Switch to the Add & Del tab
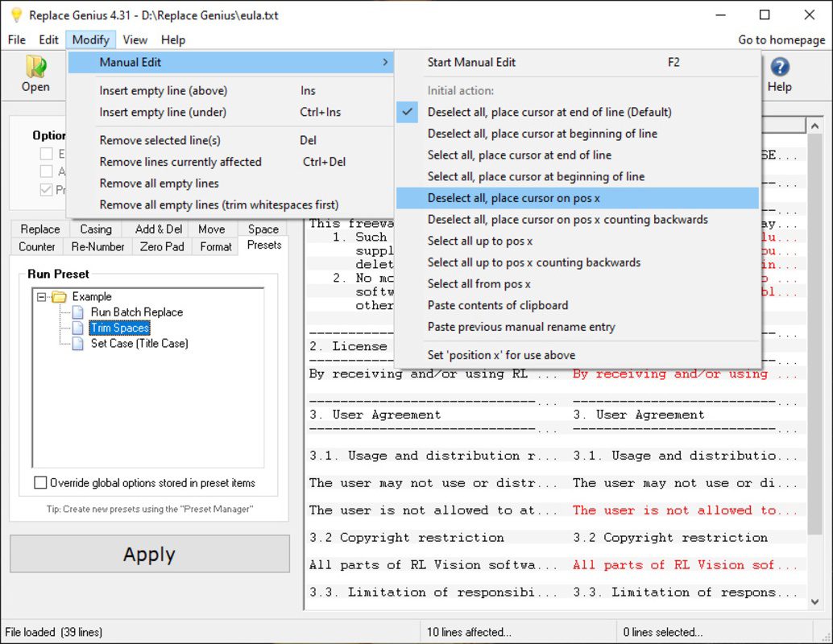 (x=159, y=229)
